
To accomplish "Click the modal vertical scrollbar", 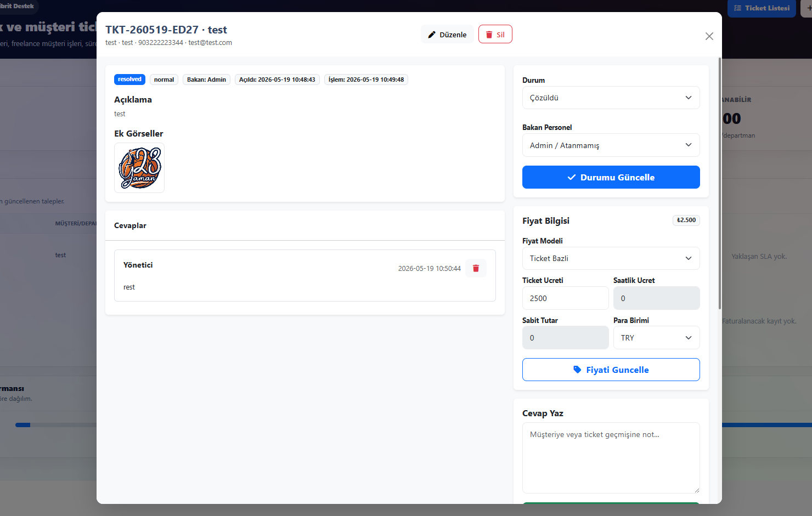I will [719, 183].
